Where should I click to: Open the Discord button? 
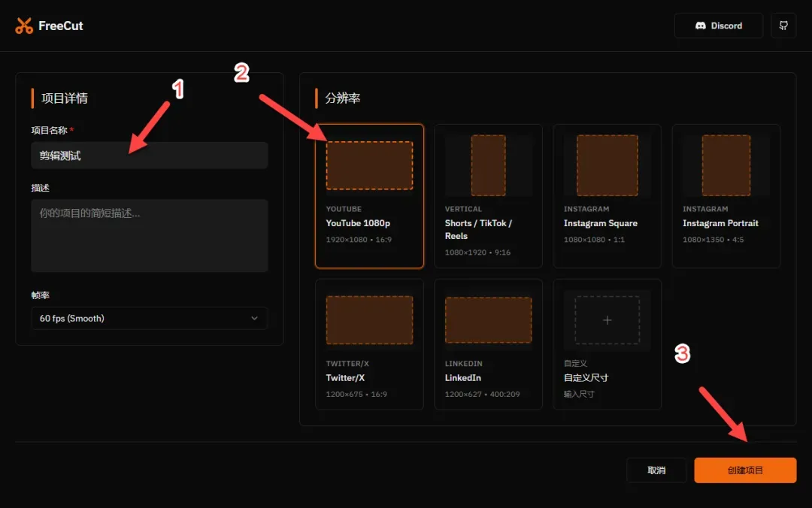coord(718,26)
